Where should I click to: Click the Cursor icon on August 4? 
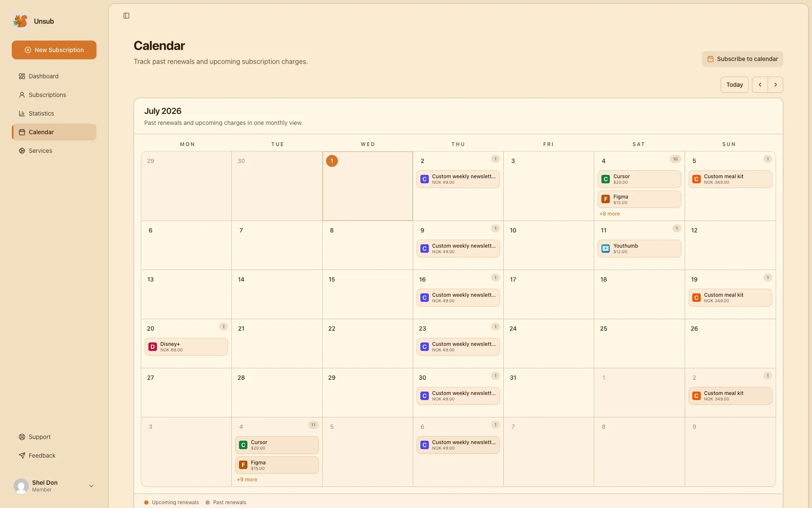(x=243, y=445)
